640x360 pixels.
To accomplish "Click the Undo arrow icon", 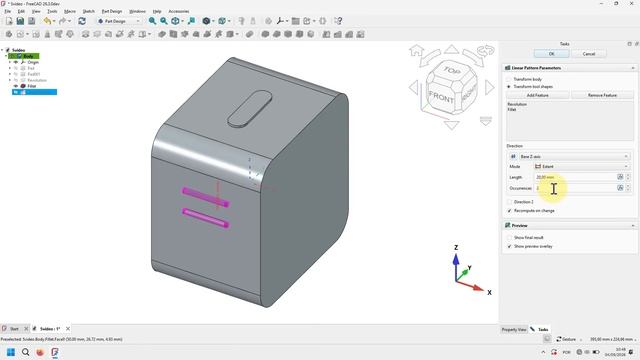I will (48, 21).
